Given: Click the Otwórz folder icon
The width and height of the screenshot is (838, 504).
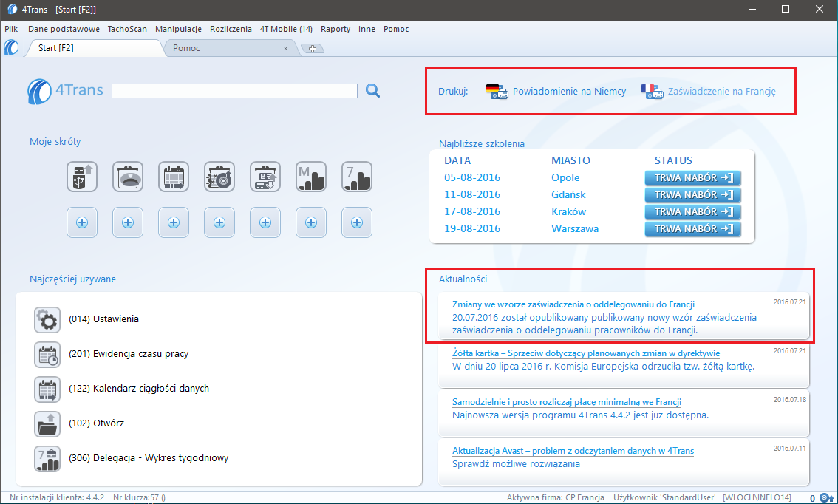Looking at the screenshot, I should point(47,423).
